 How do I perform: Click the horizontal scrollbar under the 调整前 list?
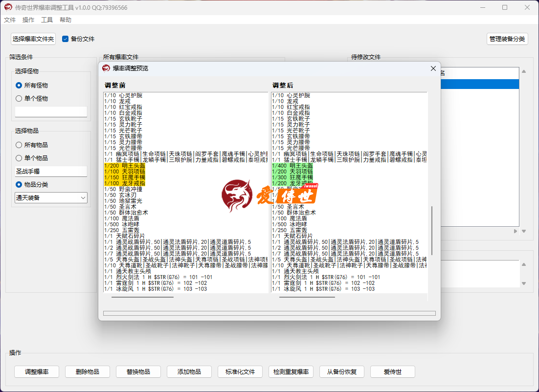pos(142,296)
